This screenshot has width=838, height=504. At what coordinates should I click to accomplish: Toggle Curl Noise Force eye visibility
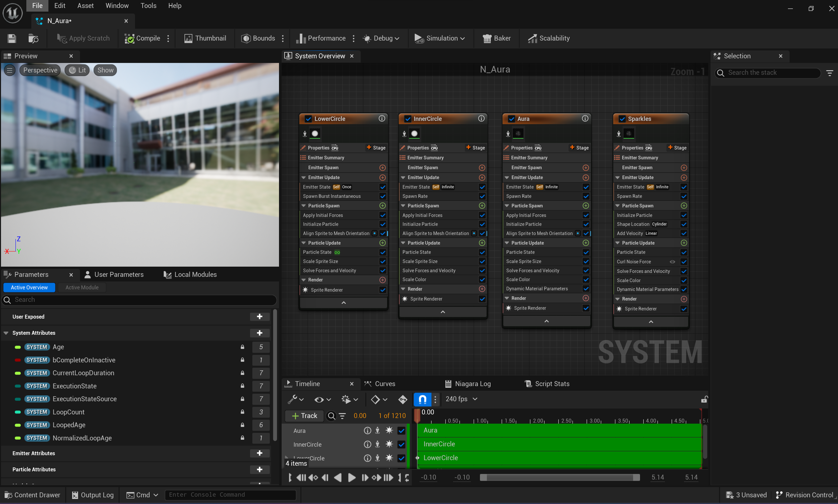672,262
